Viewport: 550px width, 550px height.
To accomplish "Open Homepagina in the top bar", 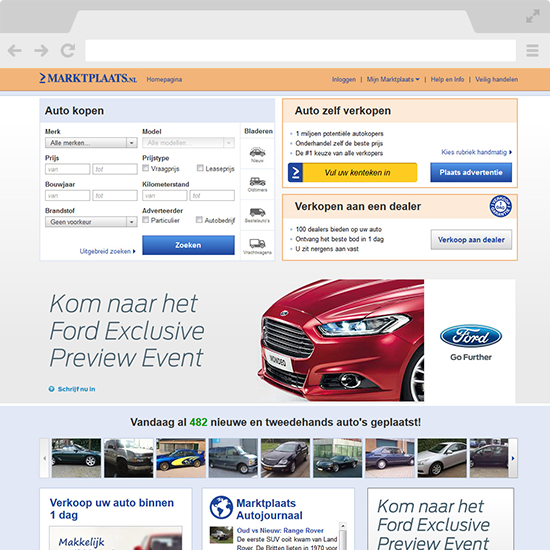I will 164,79.
